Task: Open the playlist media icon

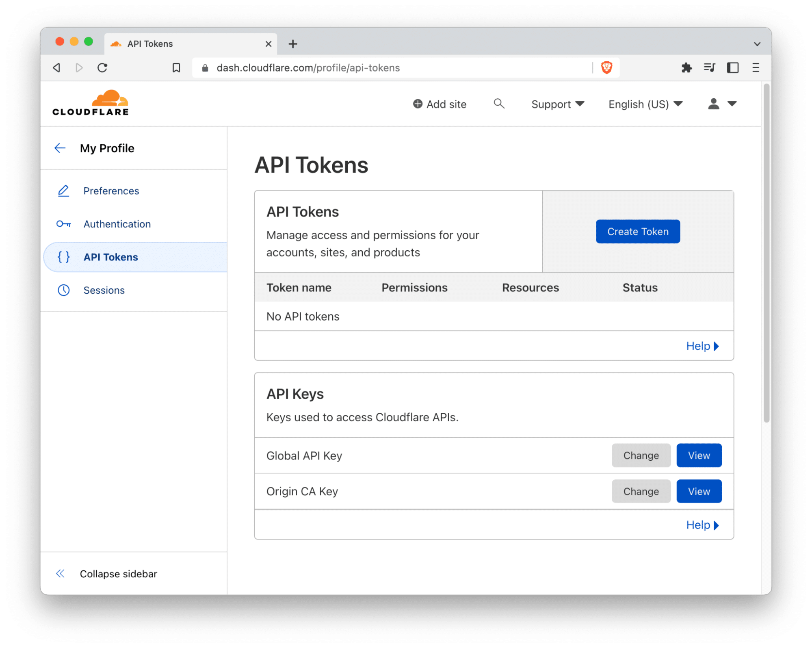Action: [x=709, y=67]
